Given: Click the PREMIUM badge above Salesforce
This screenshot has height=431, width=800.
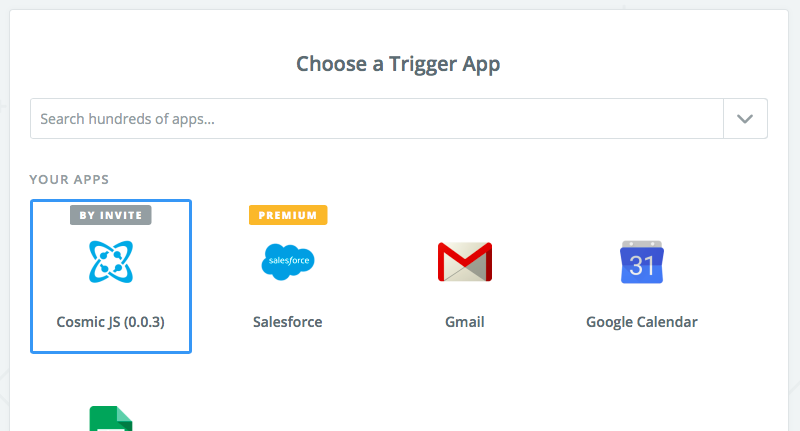Looking at the screenshot, I should pos(287,215).
